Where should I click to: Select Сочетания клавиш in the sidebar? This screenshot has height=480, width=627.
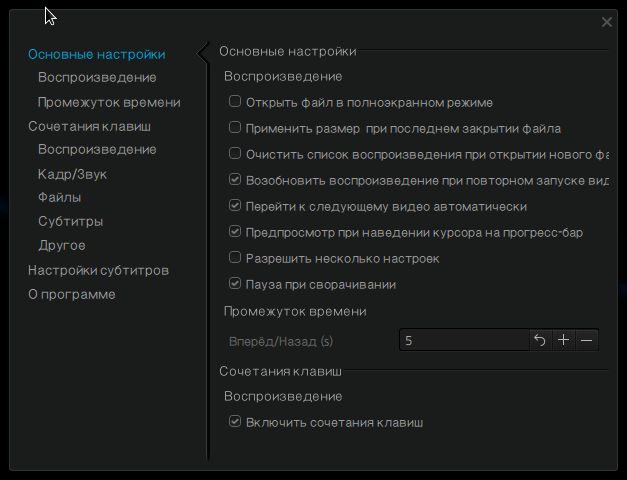pos(90,126)
